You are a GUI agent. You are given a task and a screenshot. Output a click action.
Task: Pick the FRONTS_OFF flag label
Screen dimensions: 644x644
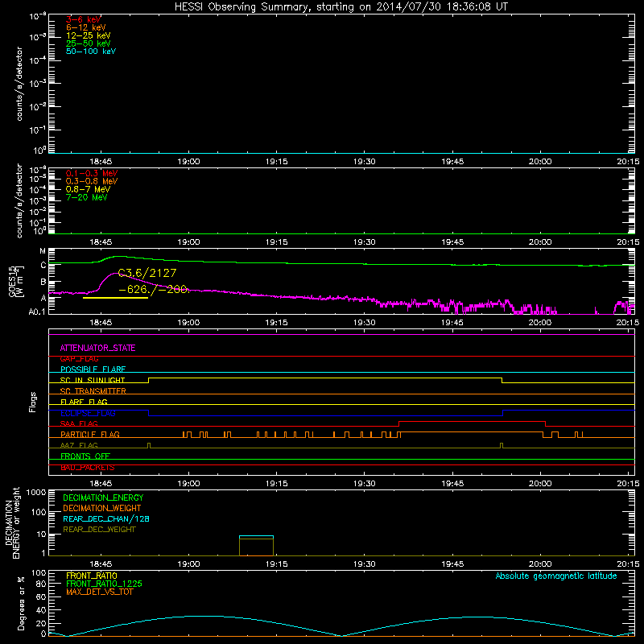[85, 456]
